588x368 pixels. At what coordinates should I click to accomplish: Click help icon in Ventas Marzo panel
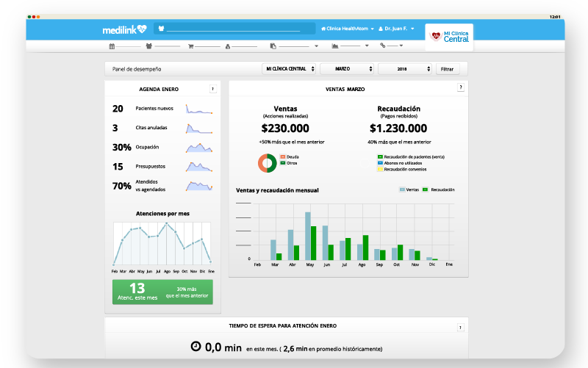click(461, 87)
